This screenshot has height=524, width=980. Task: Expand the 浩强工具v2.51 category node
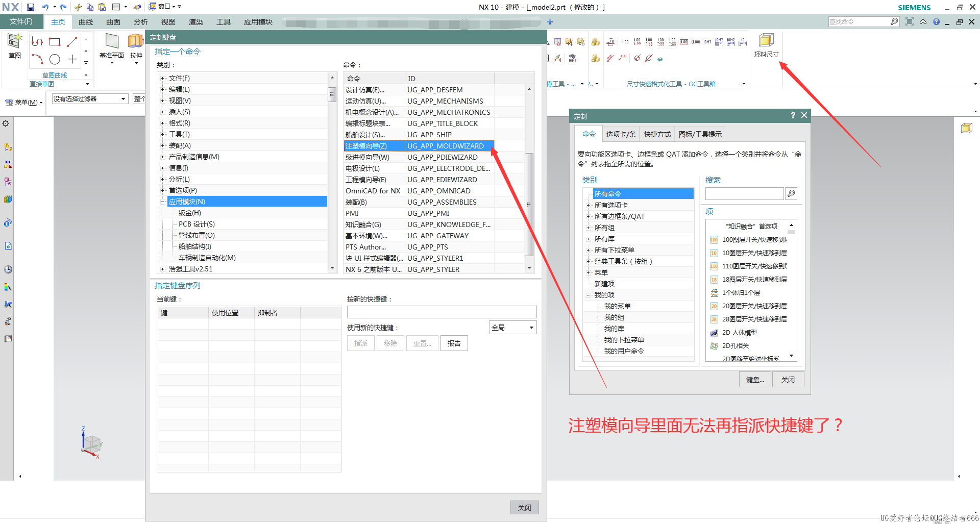click(x=163, y=269)
